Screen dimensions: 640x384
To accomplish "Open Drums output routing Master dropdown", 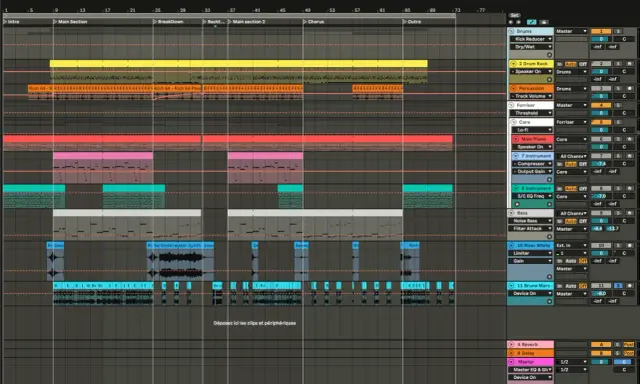I will coord(571,31).
